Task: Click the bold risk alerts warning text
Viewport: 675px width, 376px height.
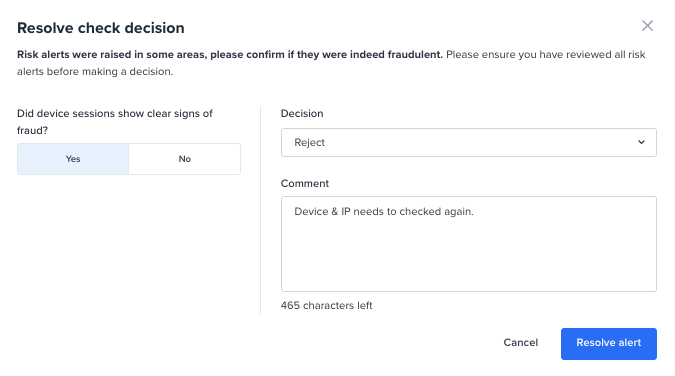Action: tap(230, 55)
